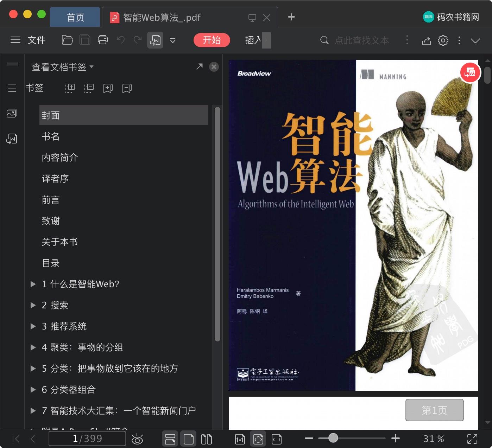492x448 pixels.
Task: Open the settings gear icon
Action: coord(443,40)
